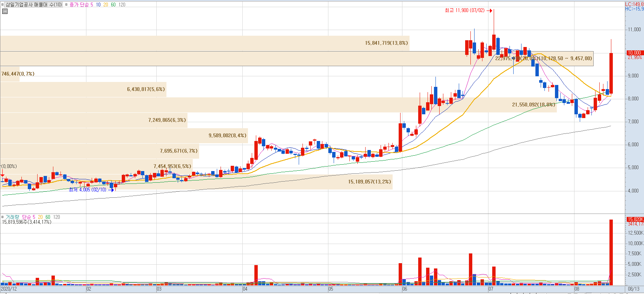
Task: Select the 삼일기업공사 매물대 수(10) indicator label
Action: (34, 5)
